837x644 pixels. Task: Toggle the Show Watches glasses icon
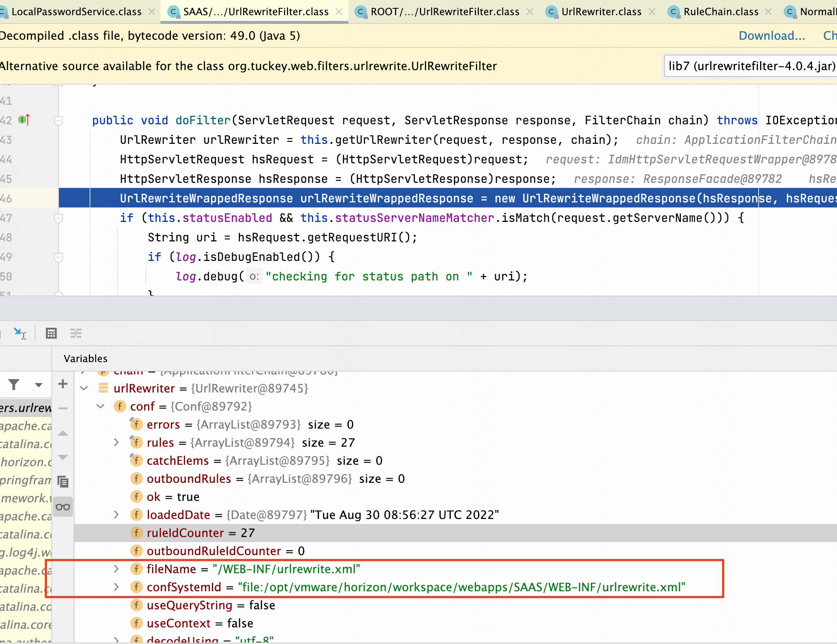coord(63,507)
